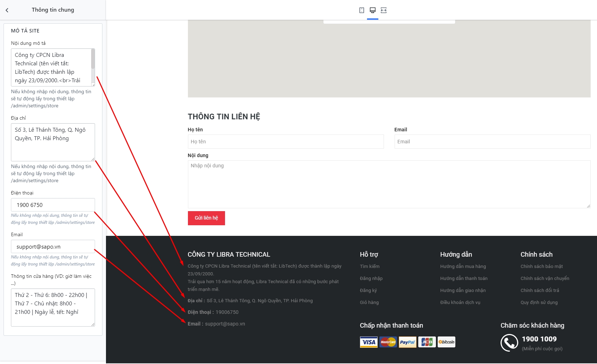This screenshot has height=364, width=597.
Task: Click the Thông tin cửa hàng textarea
Action: (53, 308)
